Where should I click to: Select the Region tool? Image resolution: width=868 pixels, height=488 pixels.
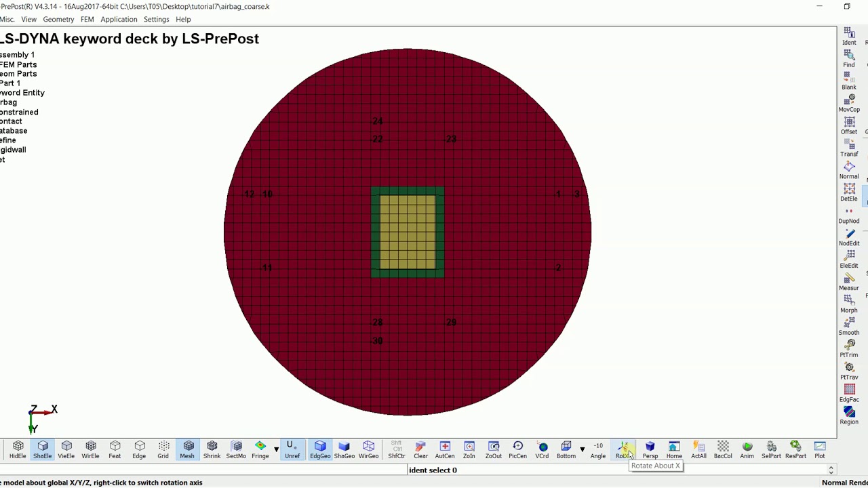849,416
